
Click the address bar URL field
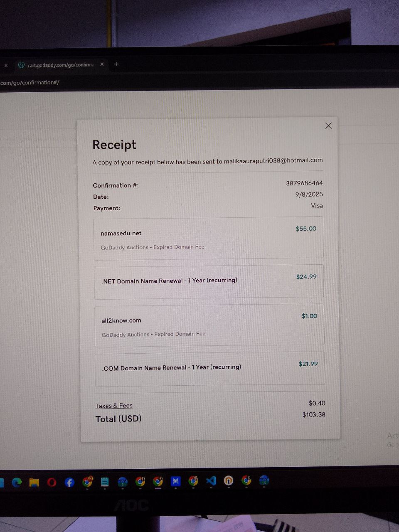(x=30, y=82)
